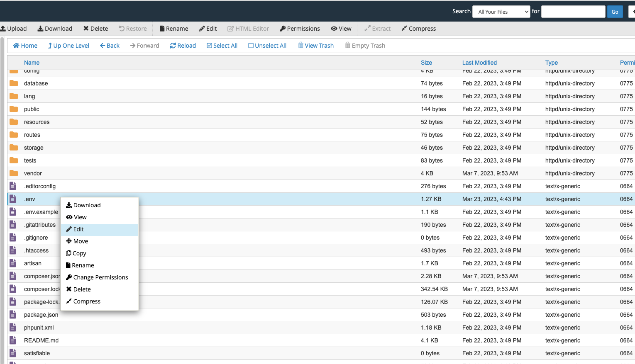This screenshot has width=635, height=364.
Task: Click the Compress toolbar icon
Action: pyautogui.click(x=404, y=29)
